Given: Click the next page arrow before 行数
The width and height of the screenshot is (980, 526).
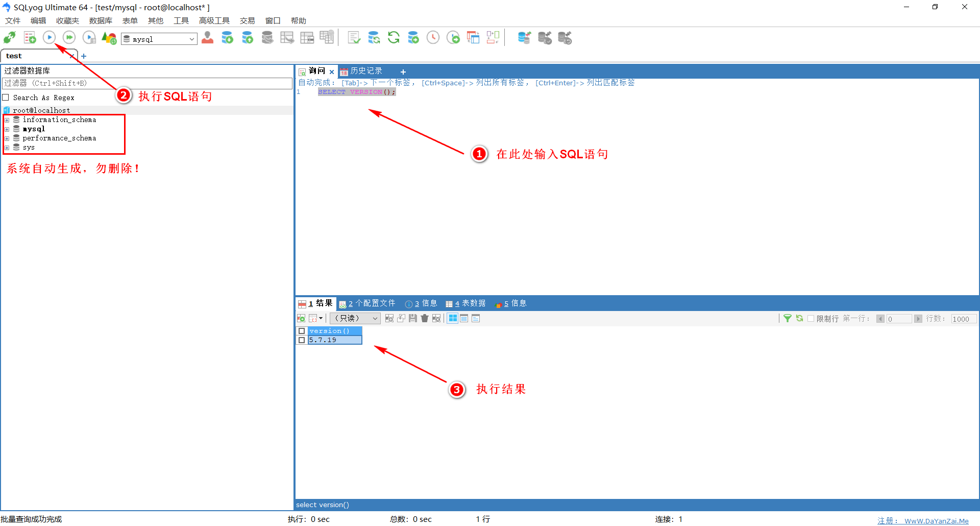Looking at the screenshot, I should click(918, 319).
